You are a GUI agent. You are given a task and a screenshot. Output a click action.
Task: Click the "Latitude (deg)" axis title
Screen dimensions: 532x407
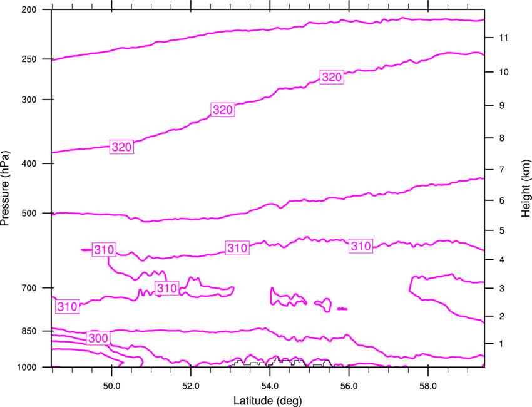(268, 401)
